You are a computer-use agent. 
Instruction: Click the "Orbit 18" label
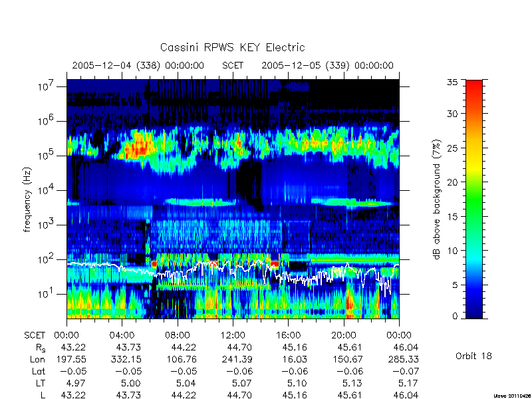473,356
